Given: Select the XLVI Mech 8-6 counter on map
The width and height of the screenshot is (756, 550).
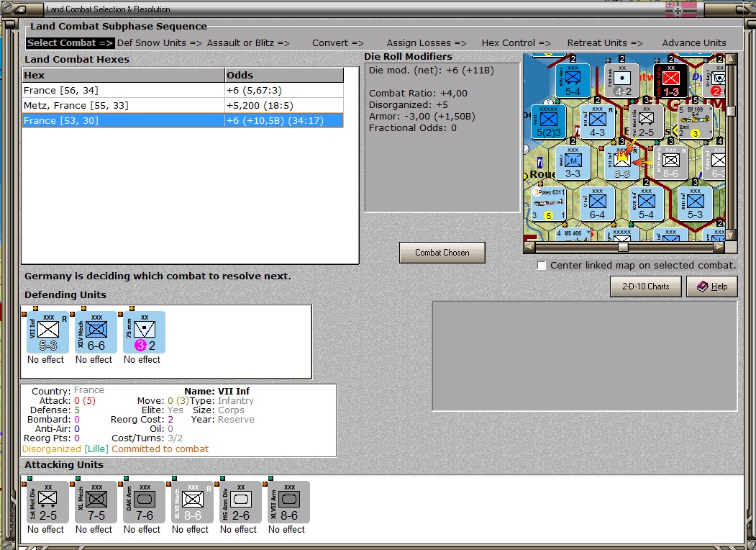Looking at the screenshot, I should (x=670, y=163).
